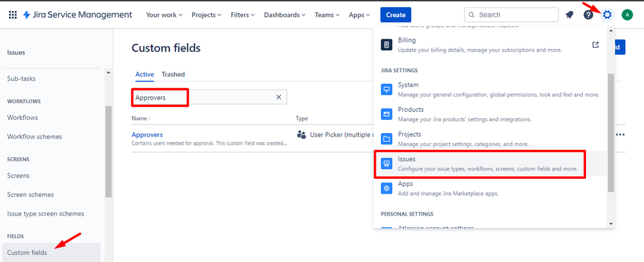
Task: Open Screens in the sidebar
Action: coord(19,176)
